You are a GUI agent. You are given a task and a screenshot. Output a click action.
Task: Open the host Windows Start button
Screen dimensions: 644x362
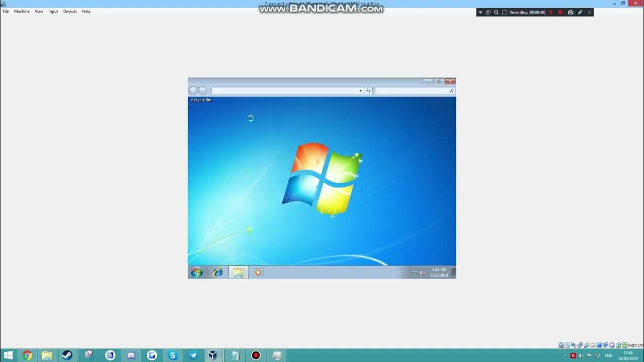point(8,355)
